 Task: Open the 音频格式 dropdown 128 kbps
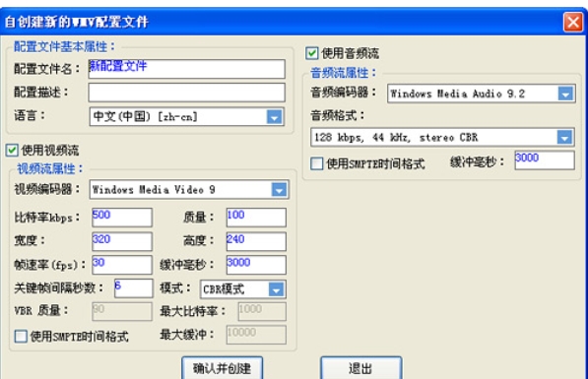point(442,137)
